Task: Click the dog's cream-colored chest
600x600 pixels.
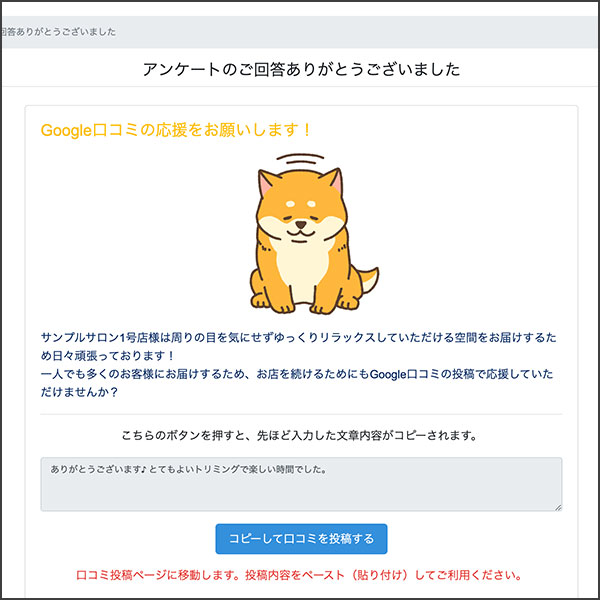Action: click(301, 263)
